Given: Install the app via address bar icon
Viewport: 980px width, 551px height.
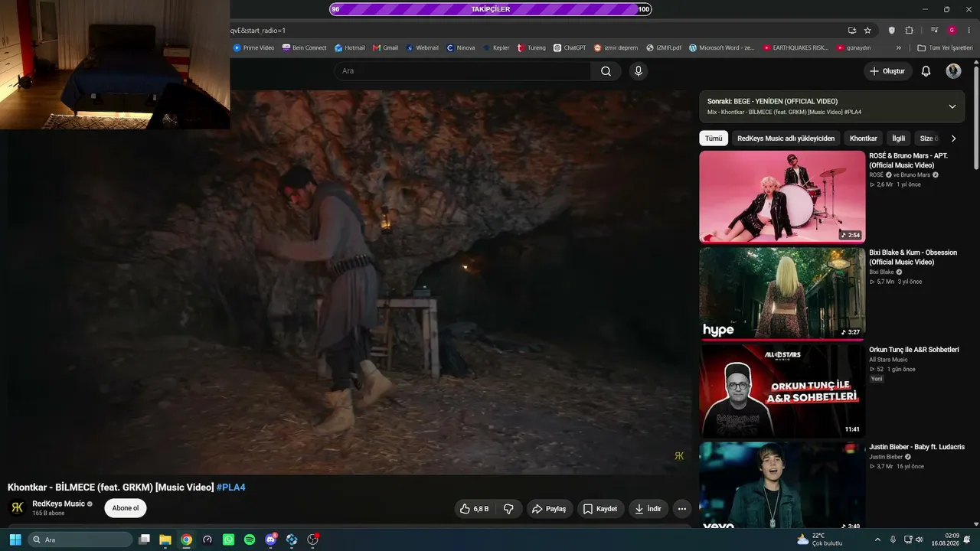Looking at the screenshot, I should 852,31.
